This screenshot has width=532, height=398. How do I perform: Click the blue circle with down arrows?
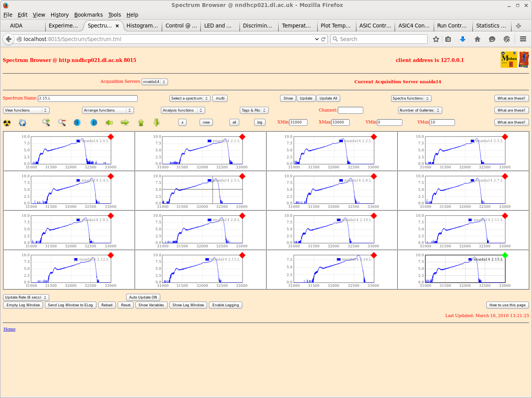[77, 123]
